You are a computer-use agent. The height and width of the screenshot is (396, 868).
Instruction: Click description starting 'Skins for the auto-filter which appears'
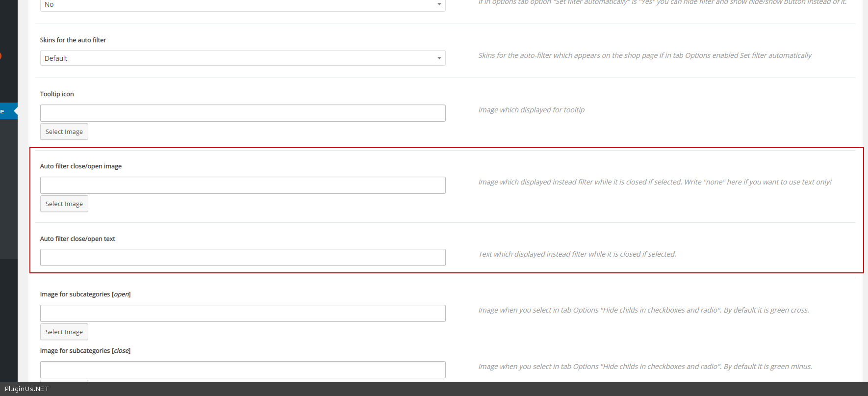pyautogui.click(x=645, y=55)
